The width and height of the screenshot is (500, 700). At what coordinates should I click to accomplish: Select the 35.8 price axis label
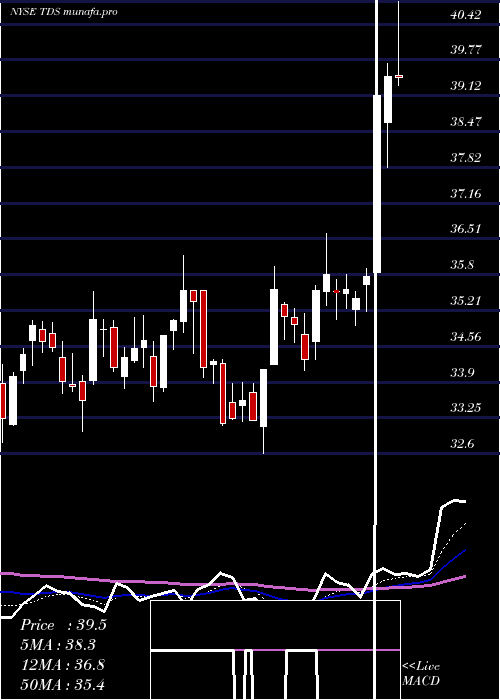462,264
